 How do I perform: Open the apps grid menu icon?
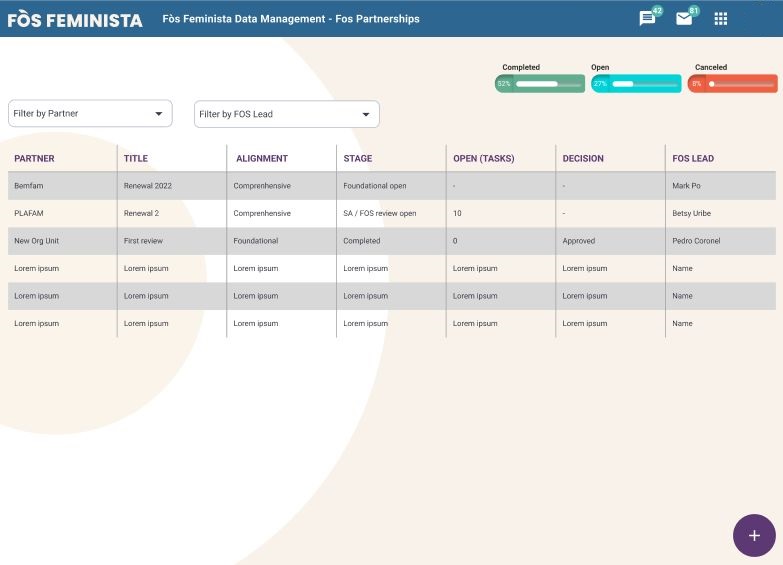[721, 19]
